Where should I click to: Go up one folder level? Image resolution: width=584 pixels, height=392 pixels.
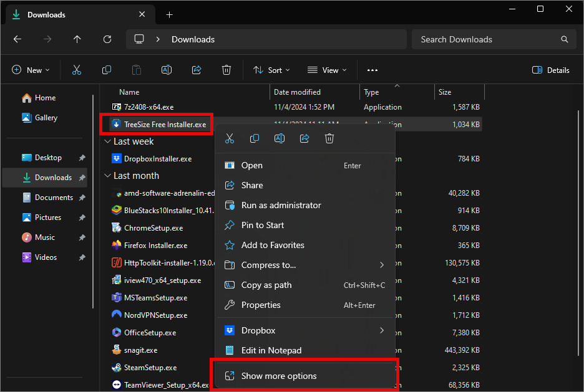coord(77,39)
